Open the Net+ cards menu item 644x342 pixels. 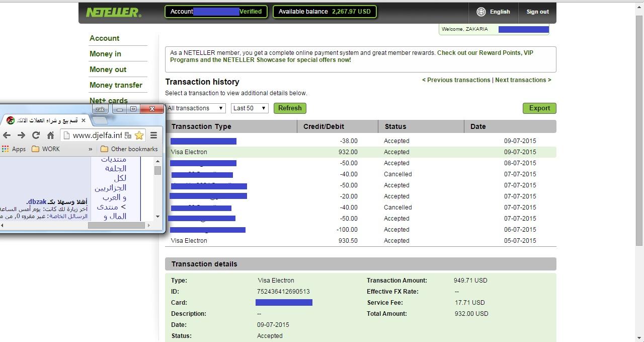click(109, 100)
